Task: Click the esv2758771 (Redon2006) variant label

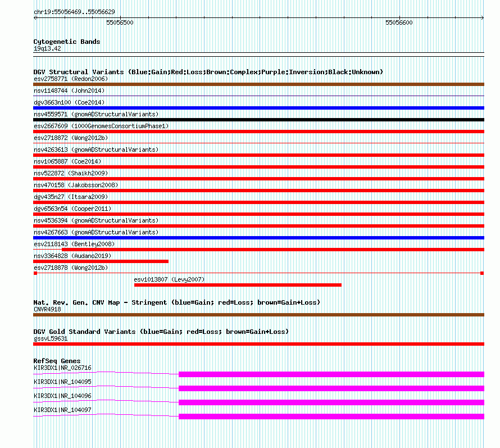Action: [71, 79]
